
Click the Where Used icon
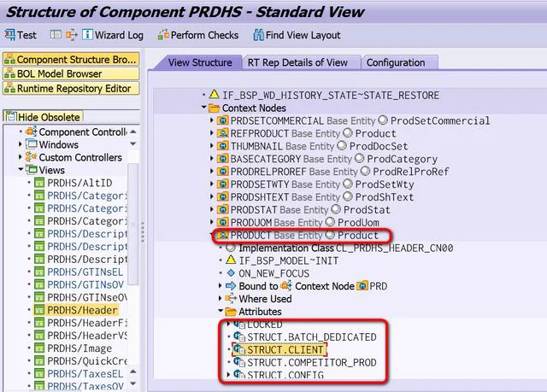(231, 299)
